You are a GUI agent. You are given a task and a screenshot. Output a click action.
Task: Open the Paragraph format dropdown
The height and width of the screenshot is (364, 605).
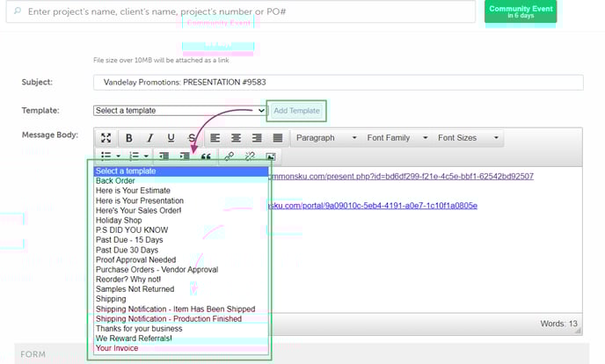point(325,138)
